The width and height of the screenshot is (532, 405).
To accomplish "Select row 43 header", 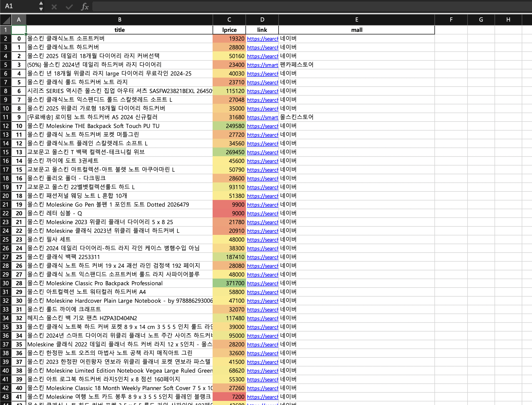I will [x=6, y=397].
